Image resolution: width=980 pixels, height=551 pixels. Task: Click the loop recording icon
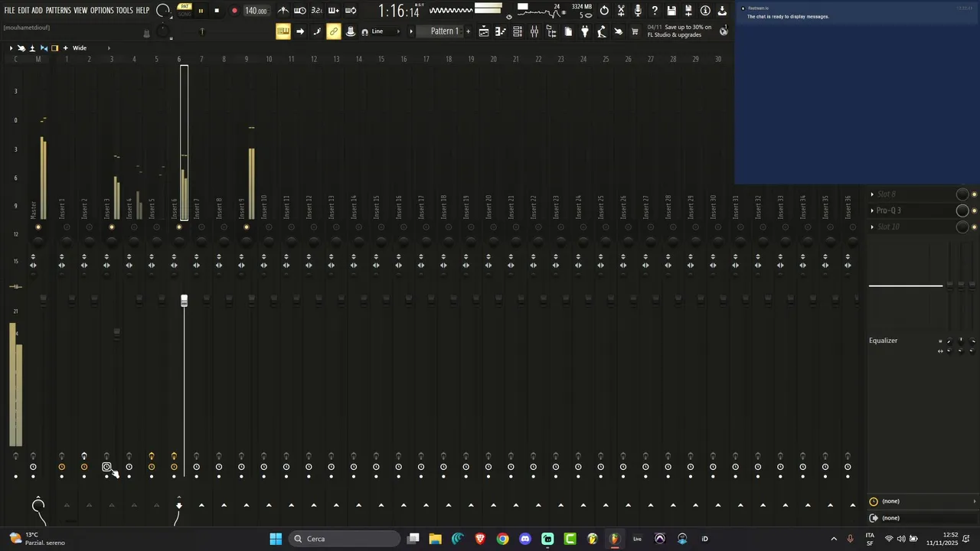351,11
